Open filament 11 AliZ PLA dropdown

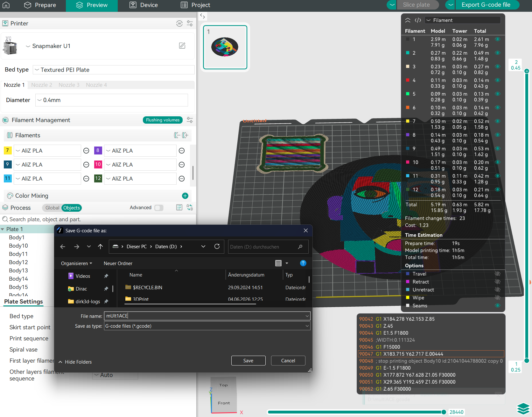point(47,179)
